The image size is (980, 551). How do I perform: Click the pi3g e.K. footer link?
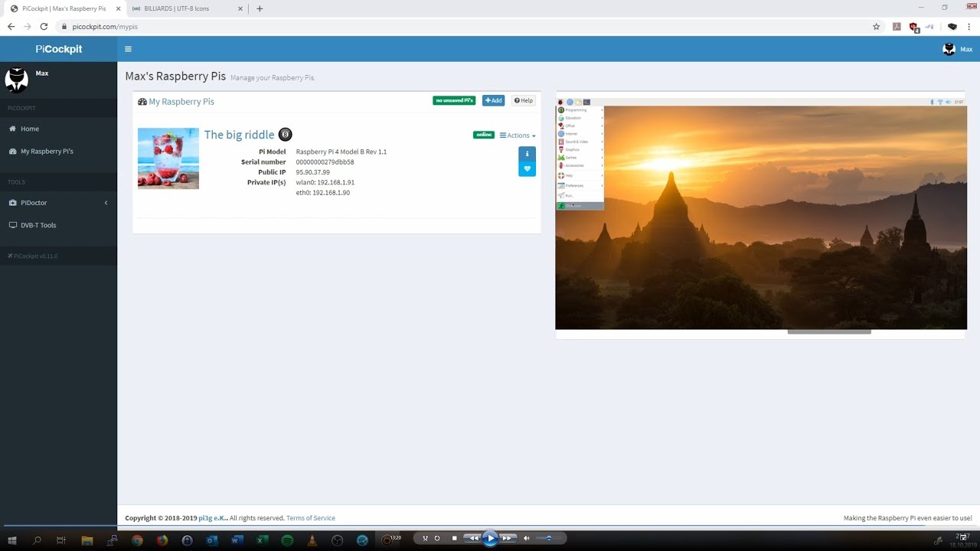coord(213,518)
